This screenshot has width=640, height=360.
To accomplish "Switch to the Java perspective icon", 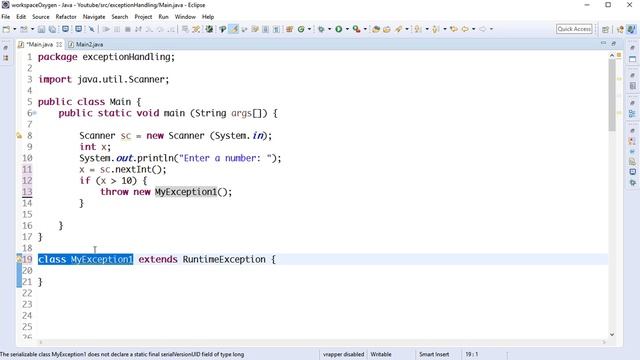I will tap(631, 29).
